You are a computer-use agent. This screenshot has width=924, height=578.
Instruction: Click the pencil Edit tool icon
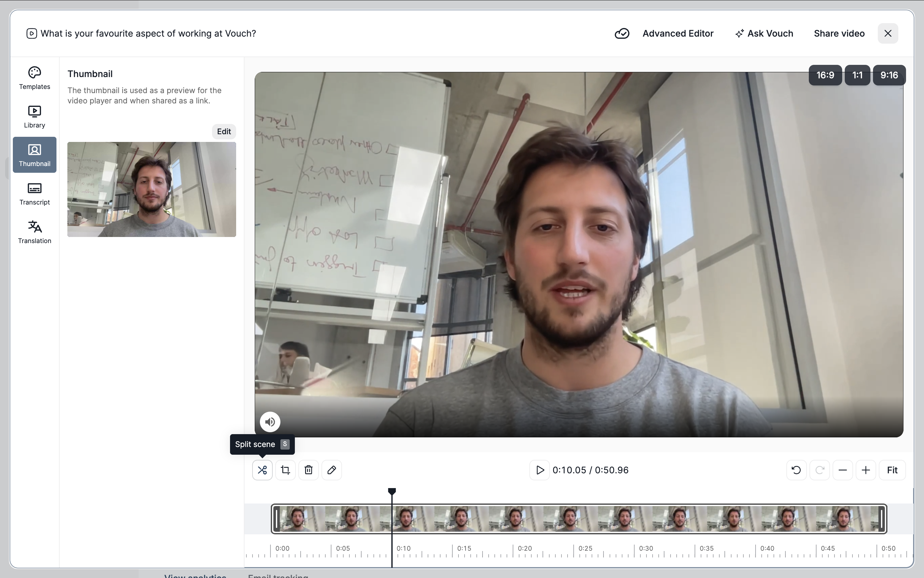(x=331, y=470)
